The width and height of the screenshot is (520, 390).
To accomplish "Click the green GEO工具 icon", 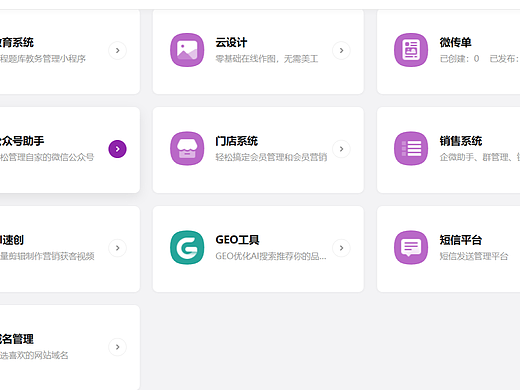I will click(187, 247).
